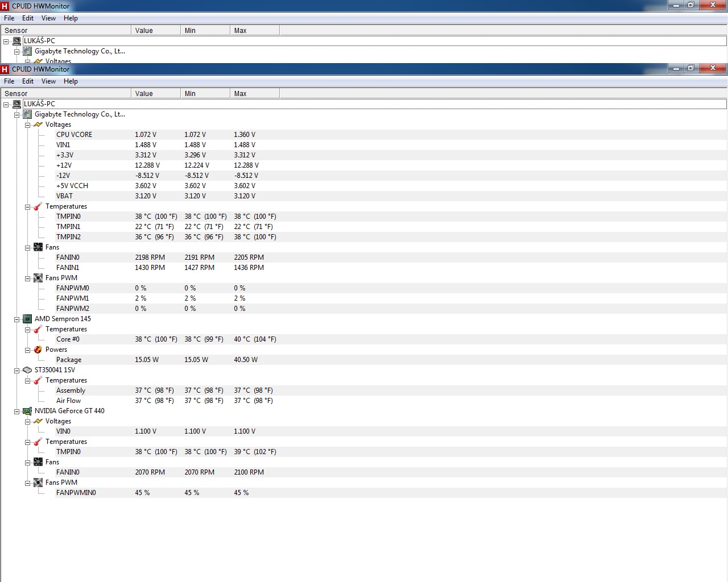Collapse the LUKÁŠ-PC root node in front window
This screenshot has height=582, width=728.
pyautogui.click(x=6, y=105)
